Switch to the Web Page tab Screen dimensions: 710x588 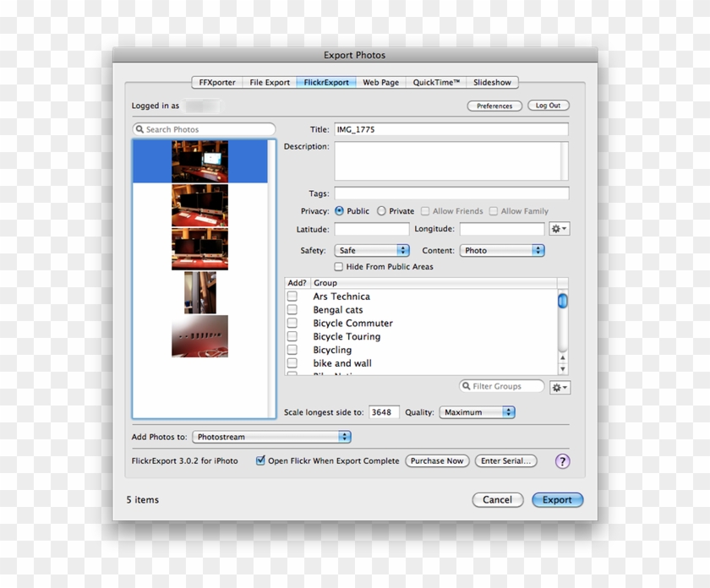[380, 82]
